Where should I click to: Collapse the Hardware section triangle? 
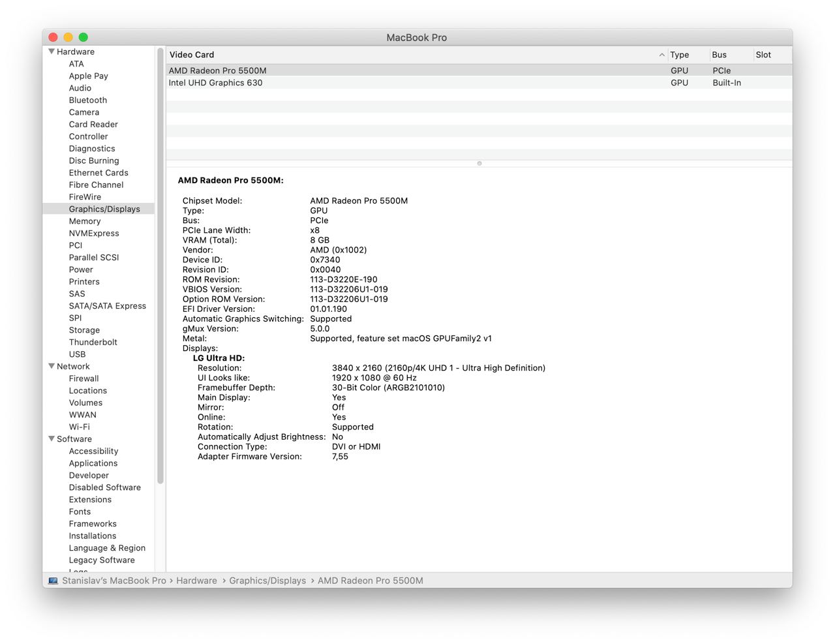click(x=52, y=52)
